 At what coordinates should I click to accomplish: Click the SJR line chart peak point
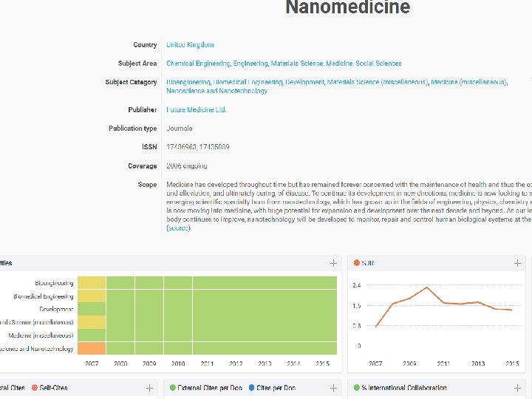[x=426, y=287]
